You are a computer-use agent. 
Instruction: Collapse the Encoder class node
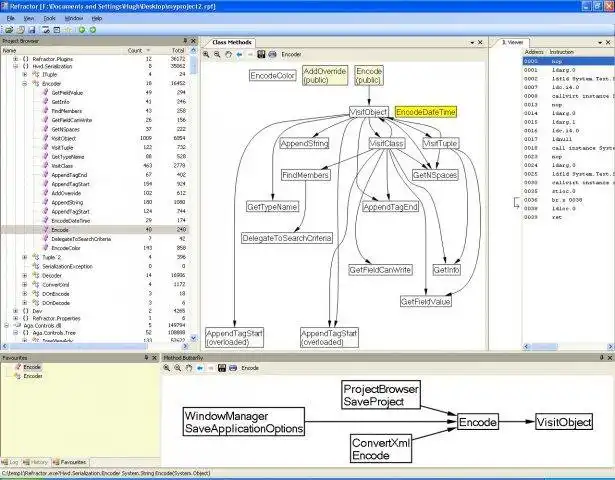[25, 84]
